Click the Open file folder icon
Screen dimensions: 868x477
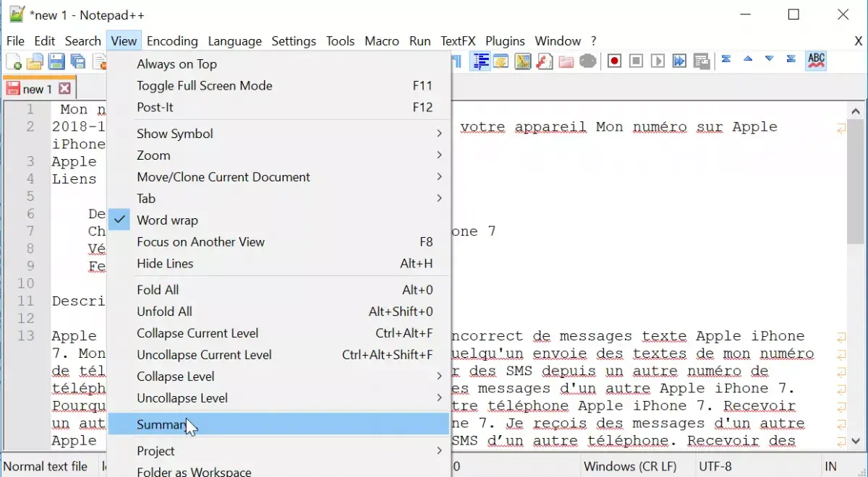pyautogui.click(x=35, y=61)
